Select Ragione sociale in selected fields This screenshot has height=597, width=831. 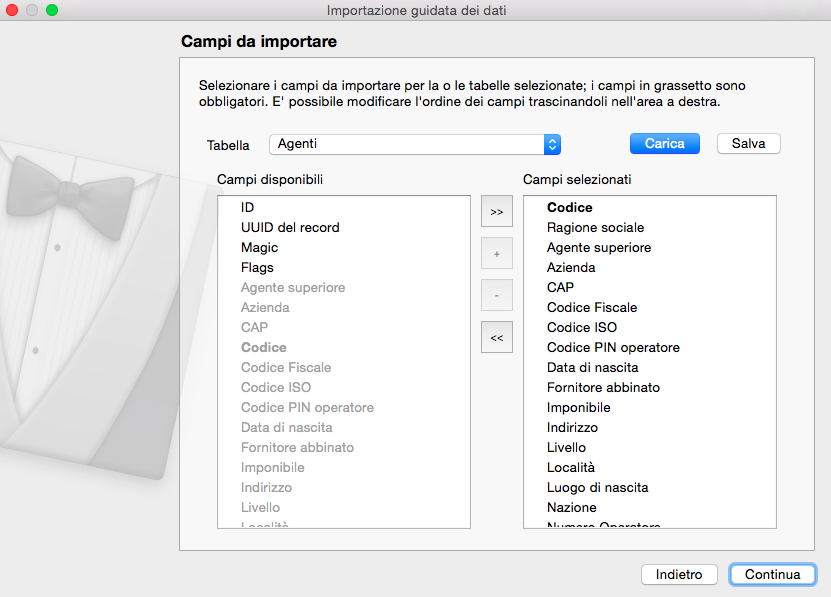point(595,227)
